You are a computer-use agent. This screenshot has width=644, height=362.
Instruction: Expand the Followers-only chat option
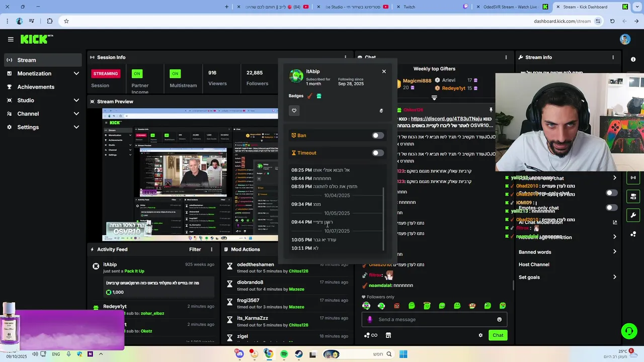(614, 178)
